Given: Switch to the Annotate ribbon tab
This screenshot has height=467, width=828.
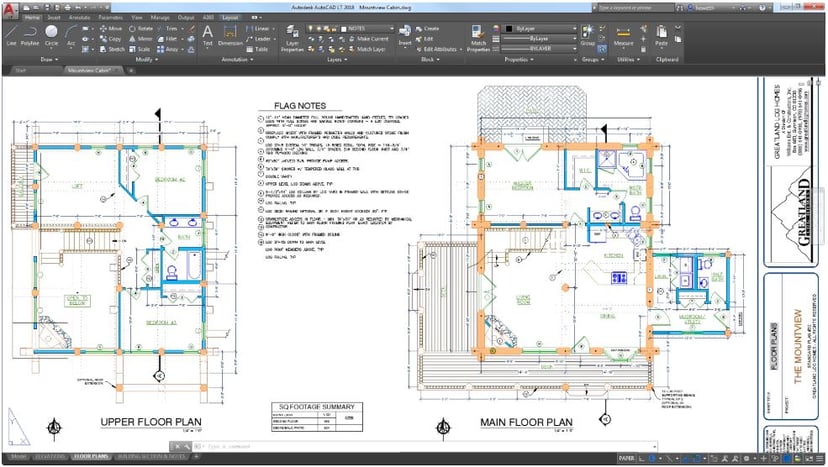Looking at the screenshot, I should point(79,17).
